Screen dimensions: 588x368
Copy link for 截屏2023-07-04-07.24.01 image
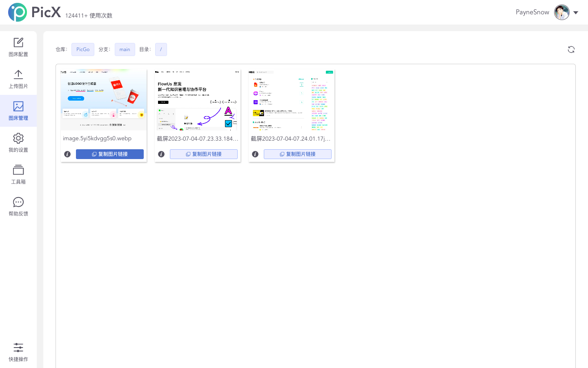[x=297, y=154]
